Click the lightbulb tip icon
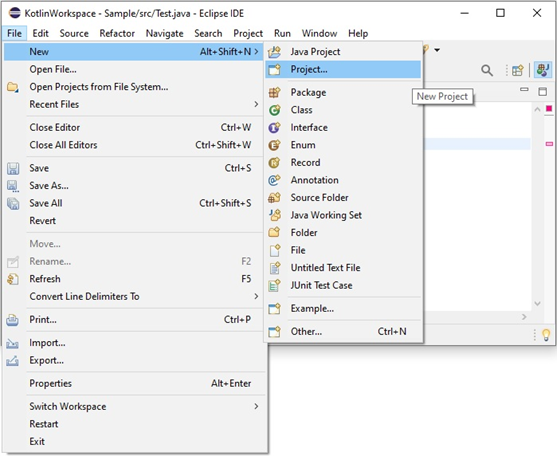 pos(546,335)
